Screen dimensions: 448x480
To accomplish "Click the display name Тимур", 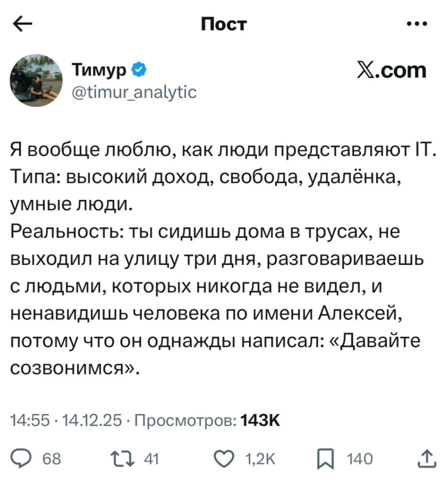I will point(99,69).
